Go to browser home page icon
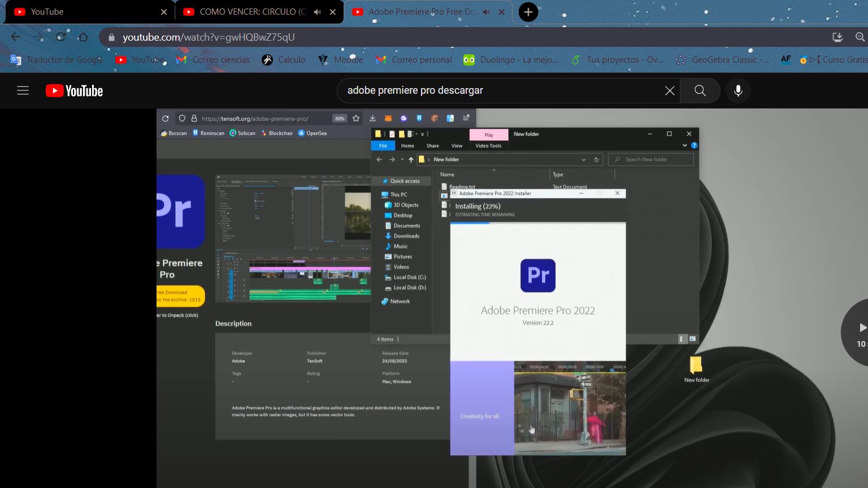The height and width of the screenshot is (488, 868). click(x=83, y=37)
